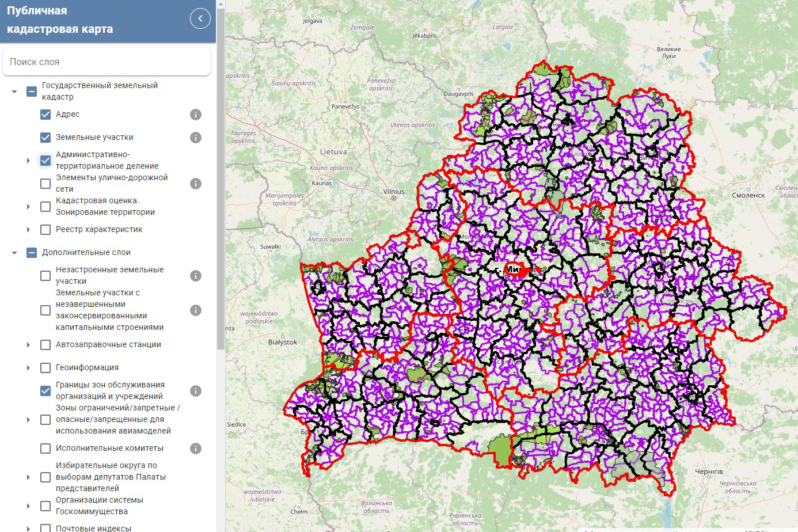The width and height of the screenshot is (798, 532).
Task: Open info icon for Адрес layer
Action: (x=196, y=115)
